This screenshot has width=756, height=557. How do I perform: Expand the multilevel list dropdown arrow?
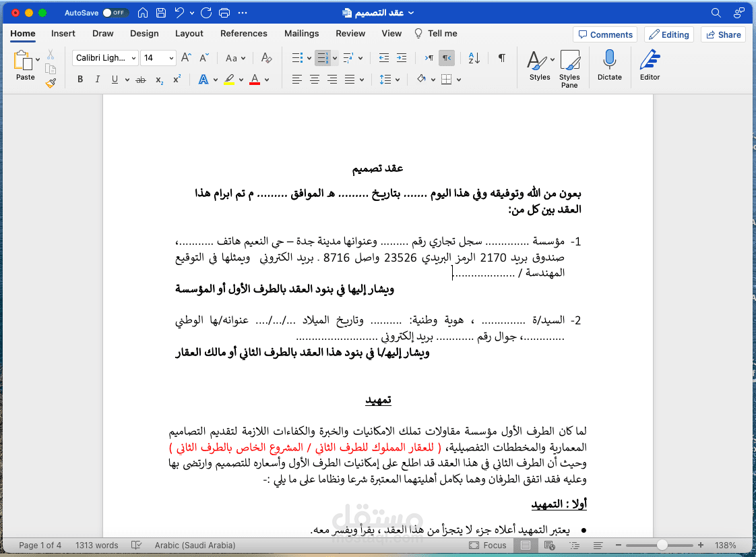tap(360, 59)
